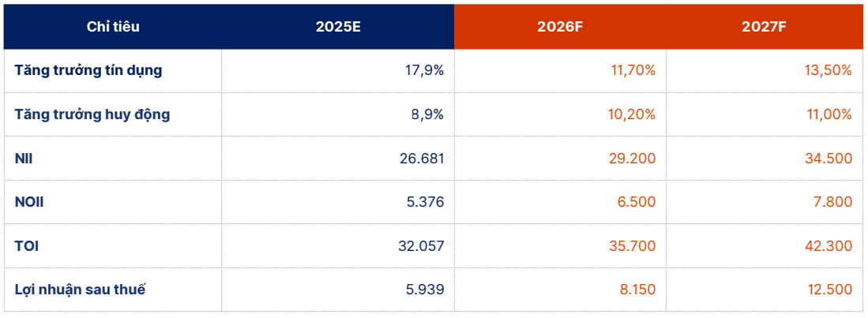
Task: Select the 2025E column header
Action: [337, 26]
